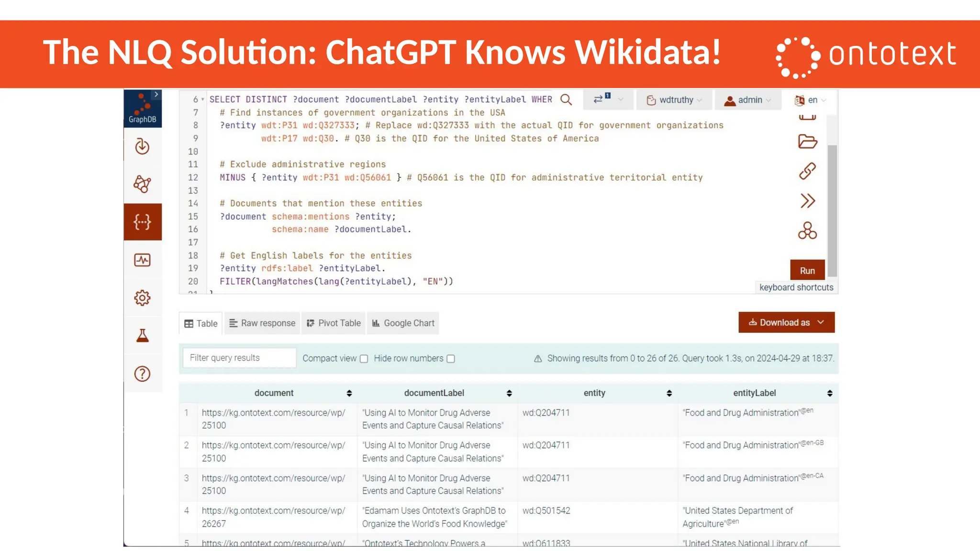Select the SPARQL braces icon in sidebar
980x551 pixels.
[x=142, y=222]
